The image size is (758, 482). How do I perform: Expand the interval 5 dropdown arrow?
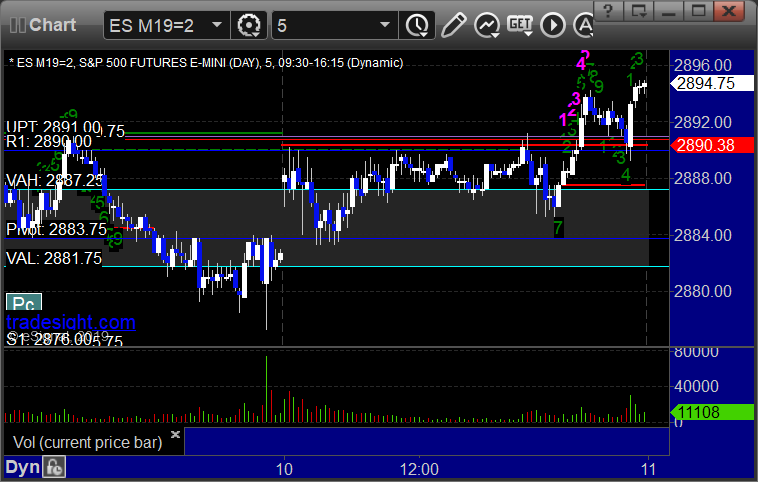tap(385, 25)
